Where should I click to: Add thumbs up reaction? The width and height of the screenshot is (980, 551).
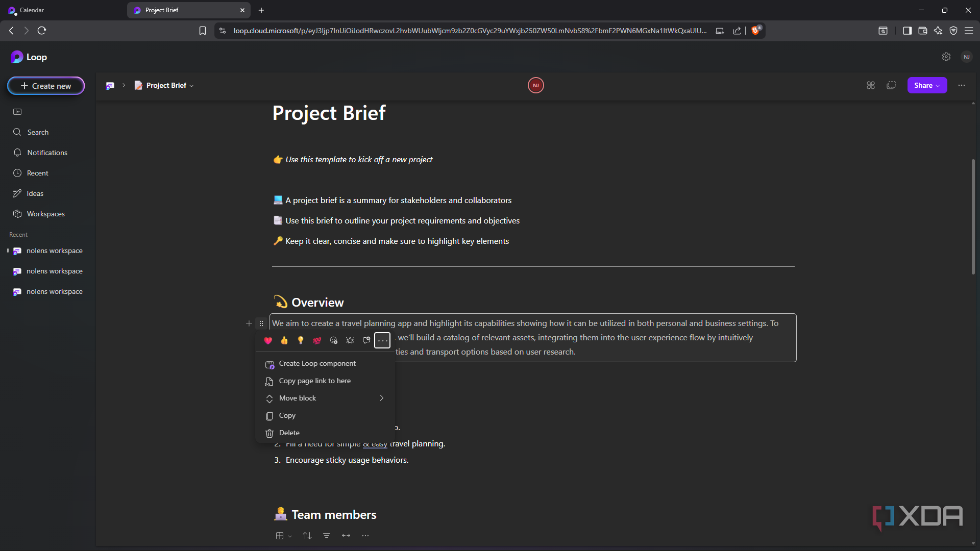(284, 340)
